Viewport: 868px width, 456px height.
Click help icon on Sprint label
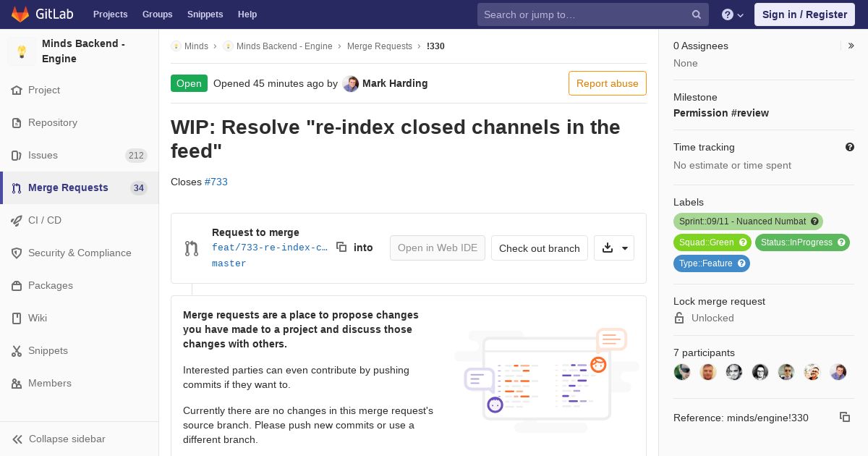[814, 221]
